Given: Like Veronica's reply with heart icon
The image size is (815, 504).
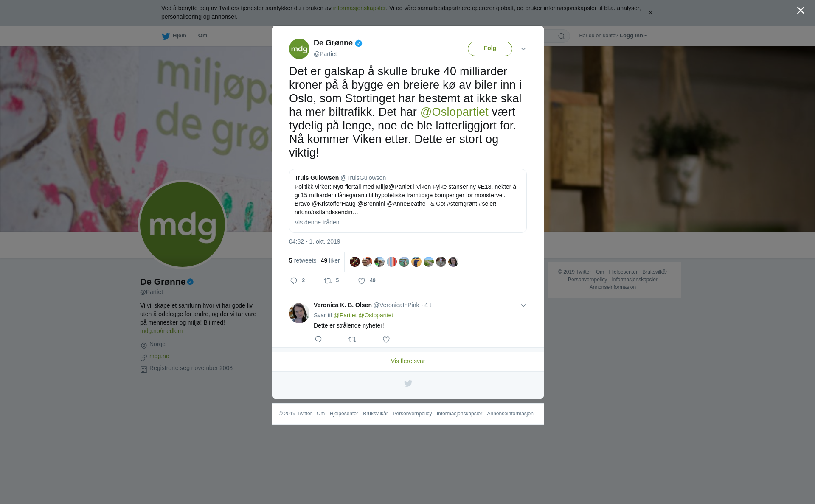Looking at the screenshot, I should click(386, 339).
